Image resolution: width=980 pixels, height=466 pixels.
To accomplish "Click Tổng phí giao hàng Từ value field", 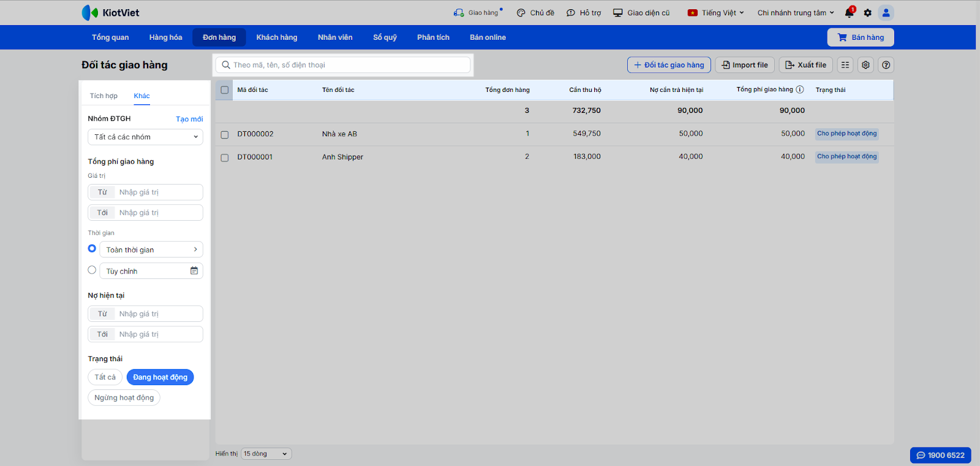I will pos(145,192).
